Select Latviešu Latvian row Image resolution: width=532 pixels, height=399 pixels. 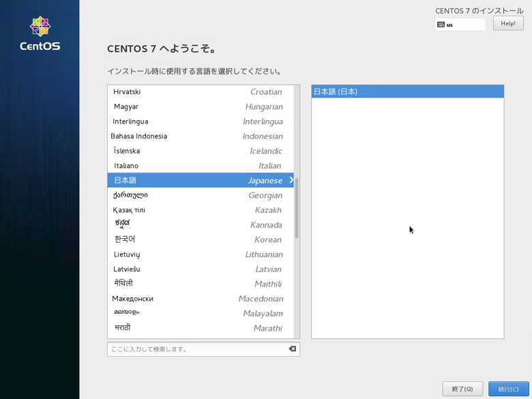pyautogui.click(x=201, y=269)
